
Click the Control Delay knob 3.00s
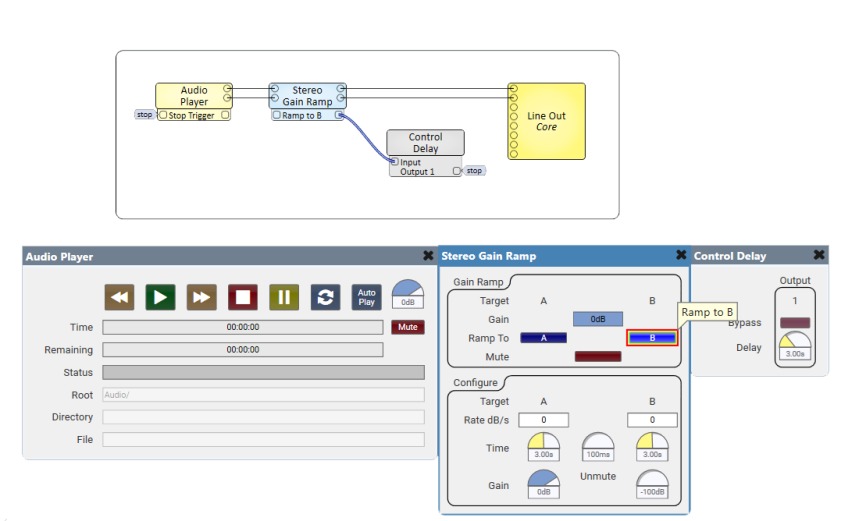(795, 346)
